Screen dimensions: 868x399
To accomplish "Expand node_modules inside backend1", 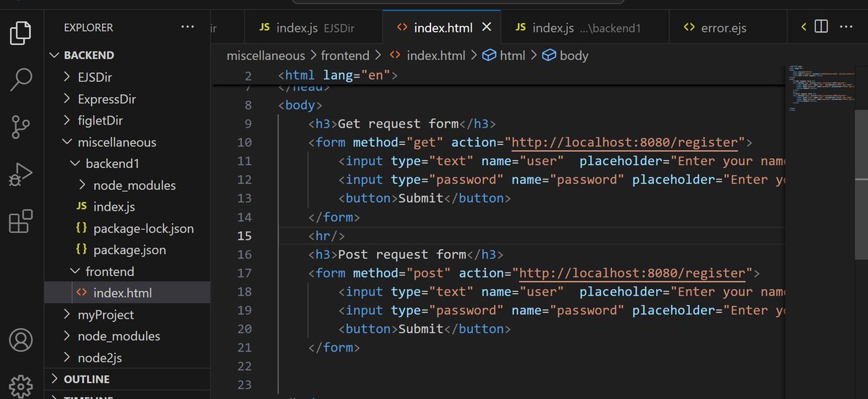I will pos(82,185).
